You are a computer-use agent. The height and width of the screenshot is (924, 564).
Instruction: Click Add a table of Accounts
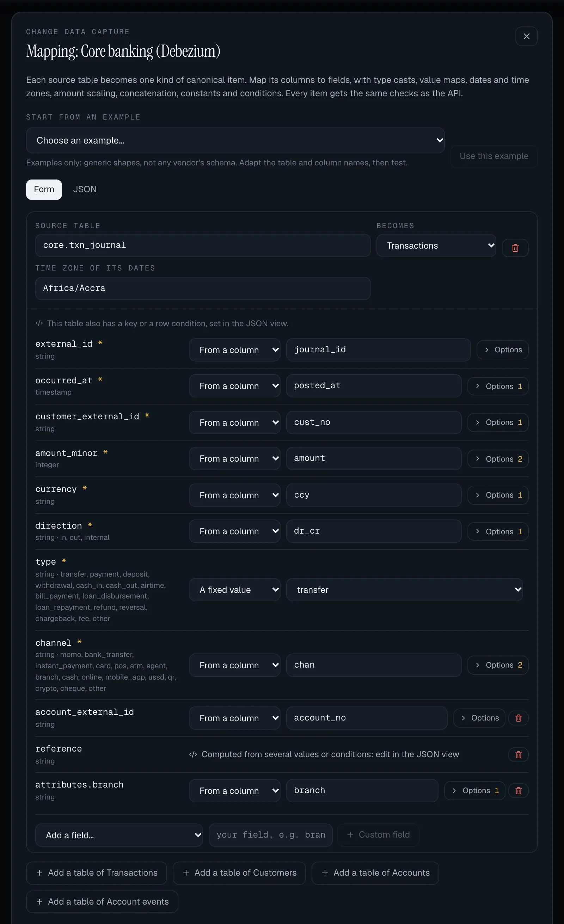[375, 873]
